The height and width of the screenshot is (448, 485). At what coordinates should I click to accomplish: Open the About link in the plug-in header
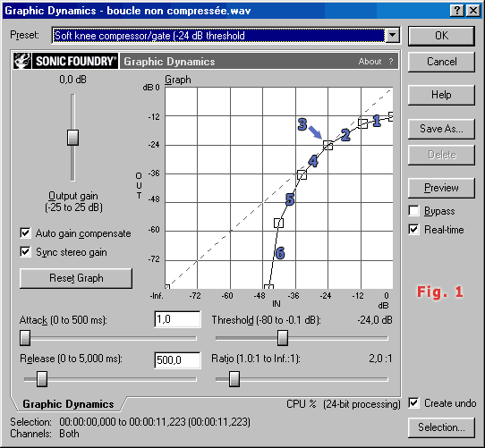click(x=370, y=61)
